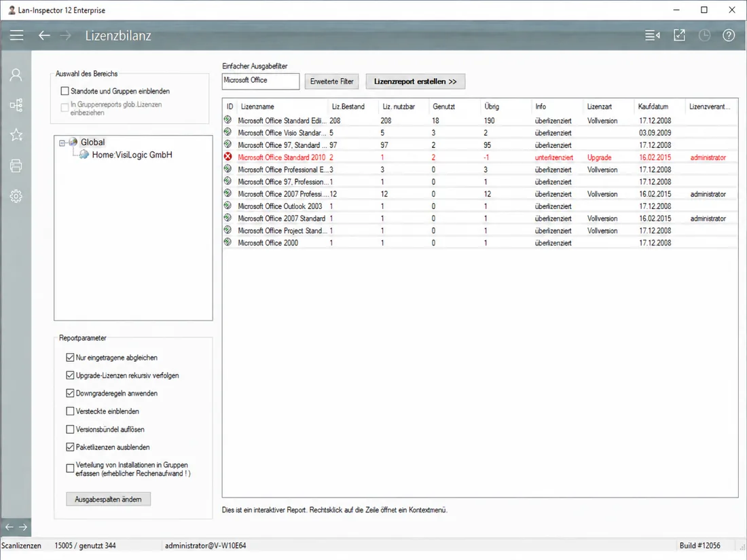This screenshot has width=747, height=560.
Task: Sort by Liz. nutzbar column header
Action: pyautogui.click(x=403, y=106)
